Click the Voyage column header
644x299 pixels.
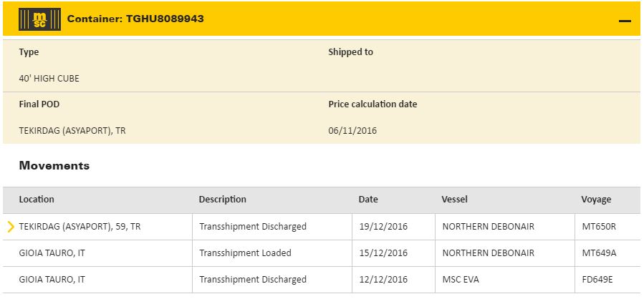596,200
